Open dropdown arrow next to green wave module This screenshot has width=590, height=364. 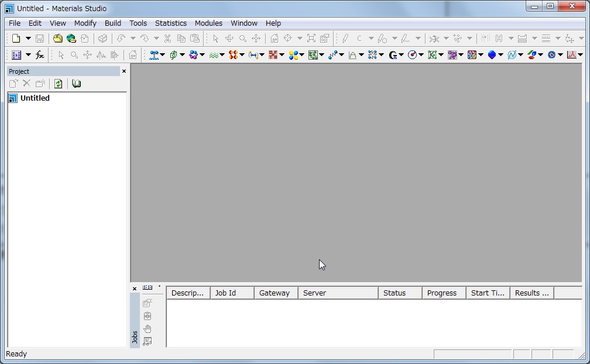[222, 55]
